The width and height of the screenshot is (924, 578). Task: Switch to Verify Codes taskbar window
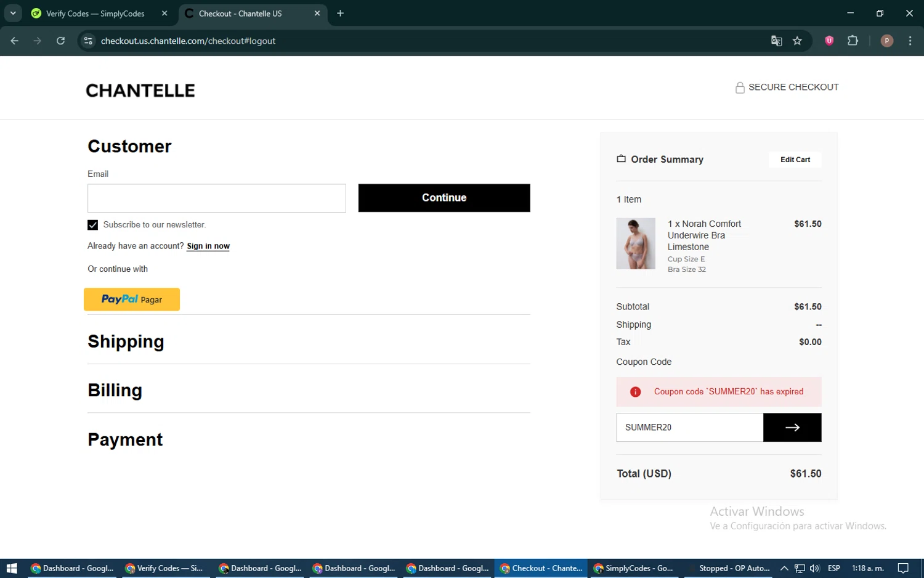[165, 568]
